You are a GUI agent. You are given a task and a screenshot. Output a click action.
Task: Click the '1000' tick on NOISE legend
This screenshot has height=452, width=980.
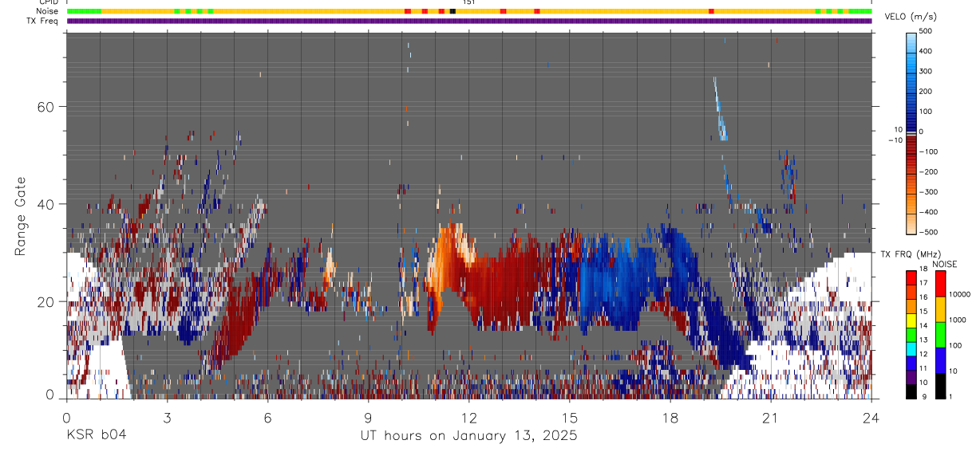tap(958, 320)
